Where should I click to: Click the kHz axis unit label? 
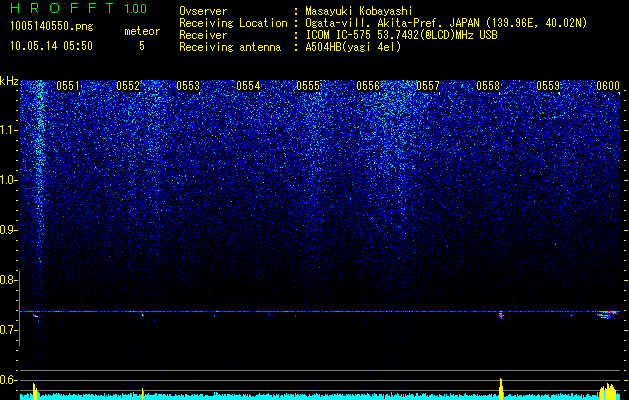9,81
